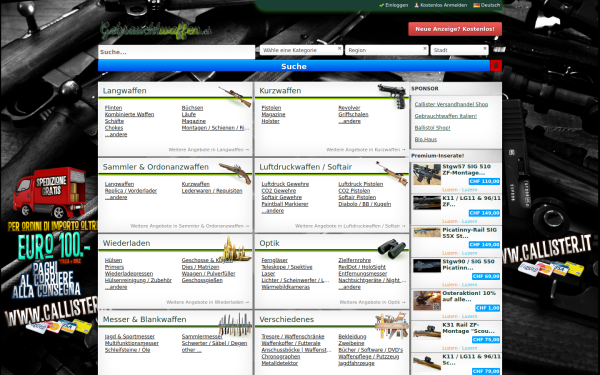600x375 pixels.
Task: Open the Stgw90 / SIG 550 listing thumbnail
Action: pos(427,266)
